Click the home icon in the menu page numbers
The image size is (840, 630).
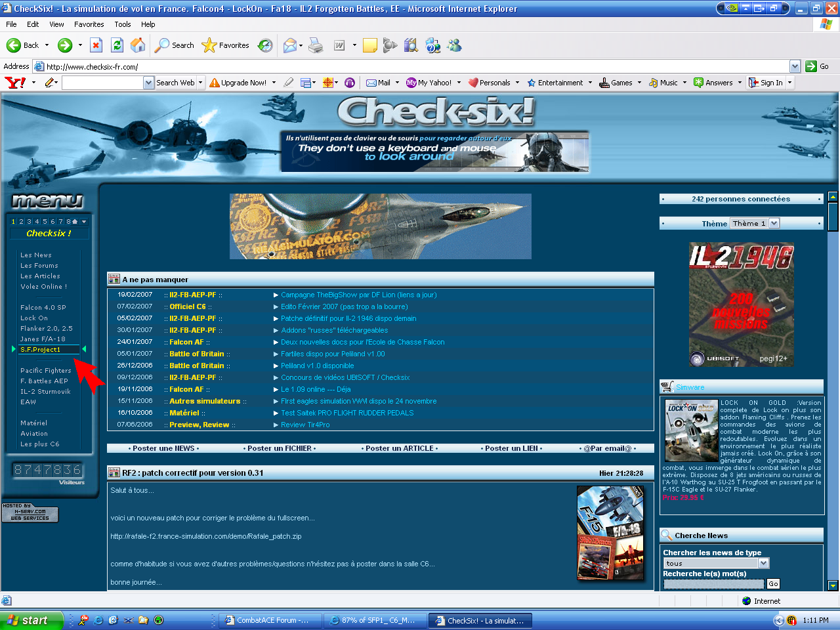[x=75, y=222]
